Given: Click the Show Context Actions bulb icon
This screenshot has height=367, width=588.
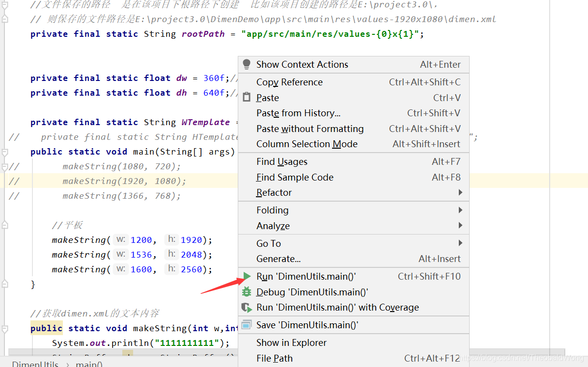Looking at the screenshot, I should point(247,64).
